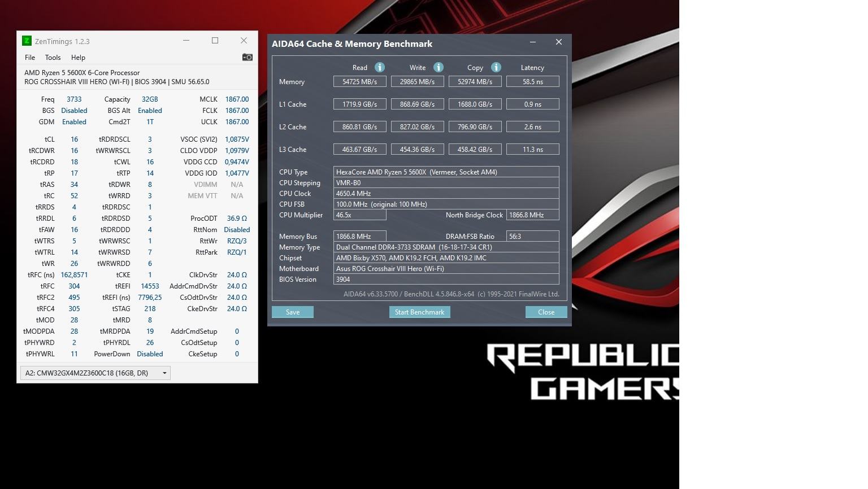
Task: Click AMD Ryzen 5 5600X processor header text
Action: tap(82, 73)
